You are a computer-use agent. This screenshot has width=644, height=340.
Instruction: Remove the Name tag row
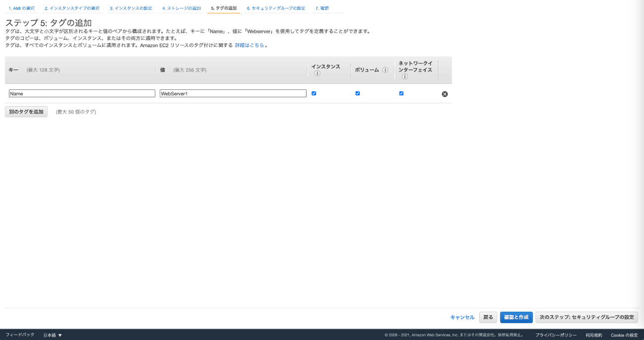(445, 94)
